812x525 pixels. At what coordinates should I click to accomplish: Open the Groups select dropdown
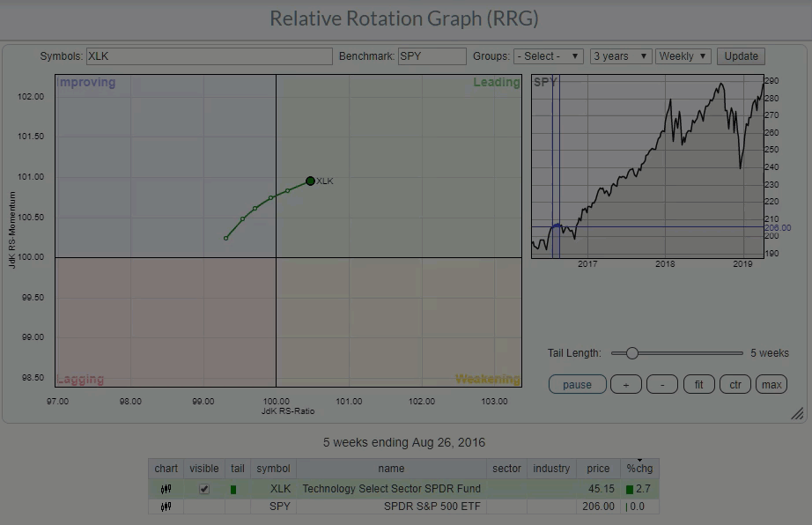(x=549, y=56)
